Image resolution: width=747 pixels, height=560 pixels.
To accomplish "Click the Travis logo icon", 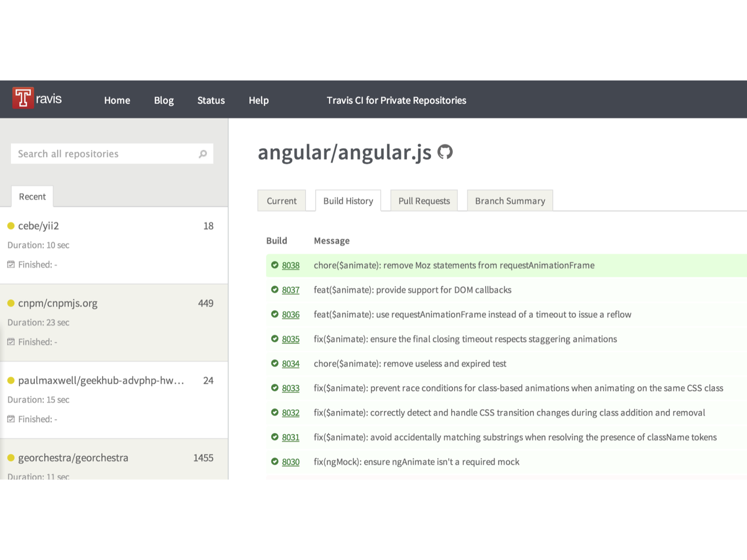I will click(23, 98).
